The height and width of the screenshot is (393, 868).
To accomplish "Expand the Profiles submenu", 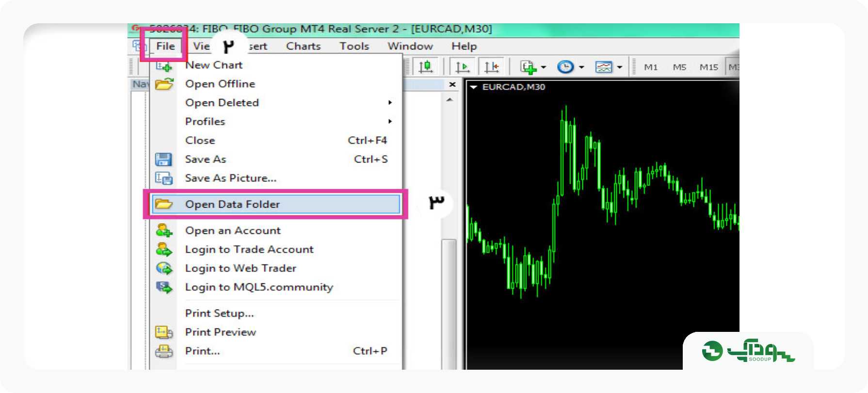I will click(x=275, y=121).
